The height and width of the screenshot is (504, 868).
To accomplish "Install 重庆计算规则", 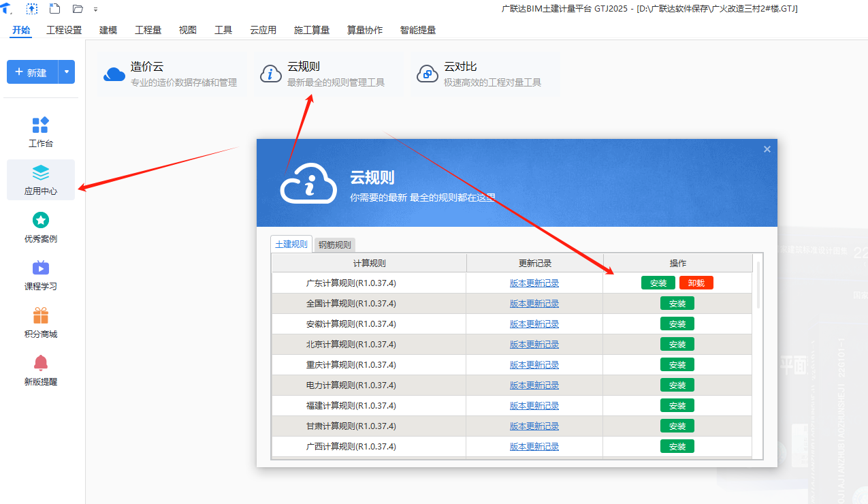I will [677, 364].
